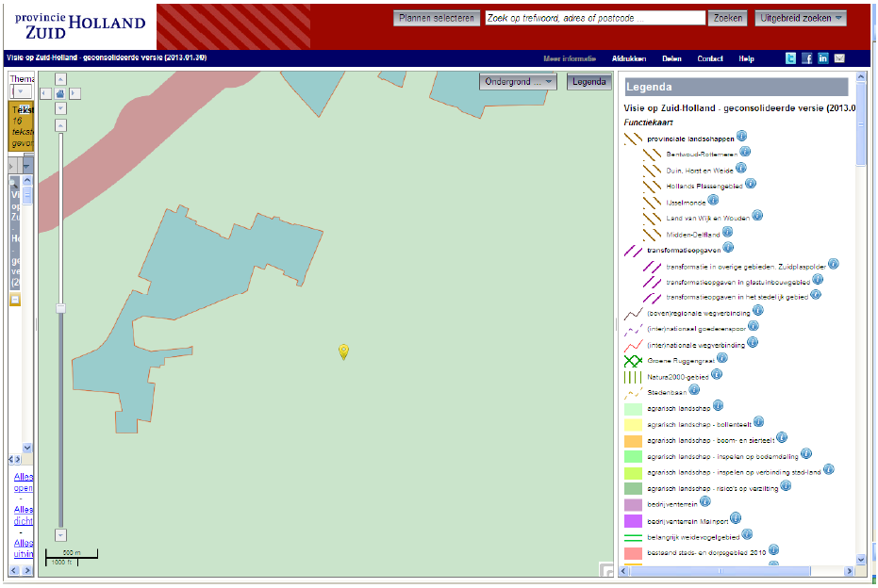The image size is (878, 588).
Task: Open the Delen menu item
Action: point(671,58)
